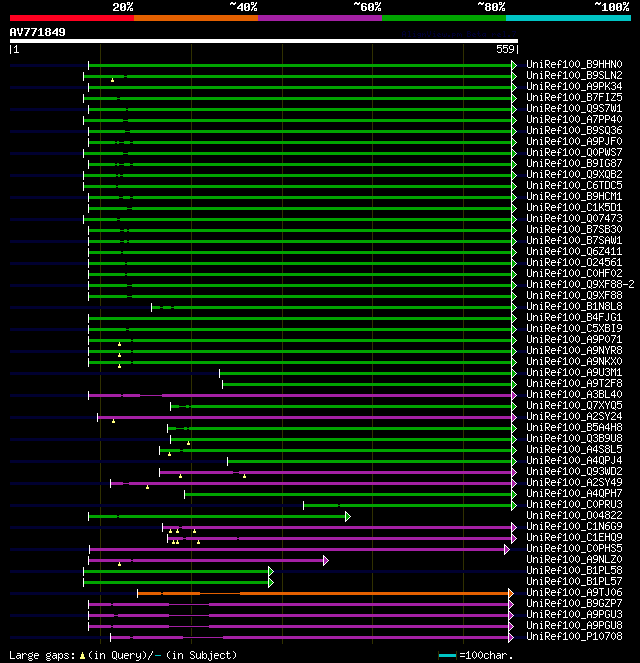Click the orange ~40% identity legend segment

196,18
